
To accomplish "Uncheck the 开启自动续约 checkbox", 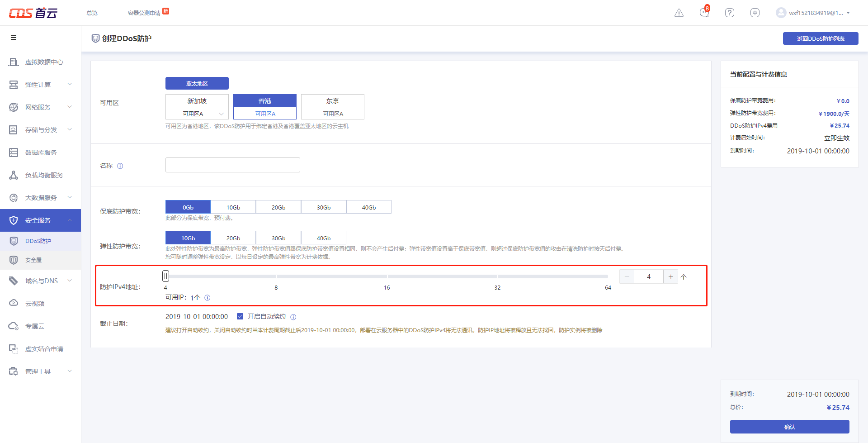I will [240, 316].
